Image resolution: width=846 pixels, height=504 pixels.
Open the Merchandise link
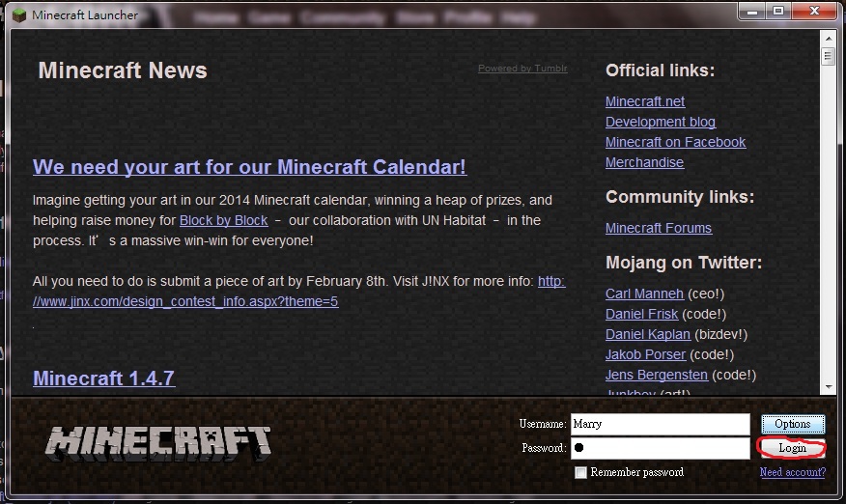coord(645,162)
